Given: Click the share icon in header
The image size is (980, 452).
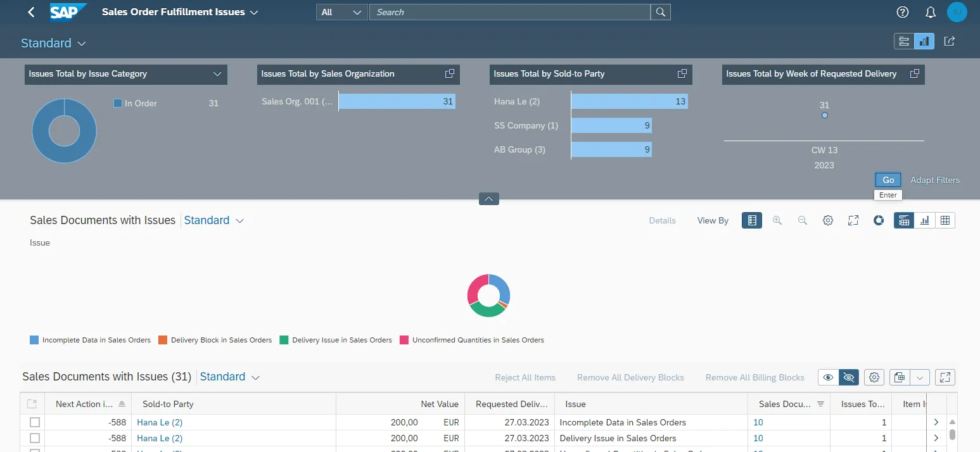Looking at the screenshot, I should pyautogui.click(x=949, y=41).
